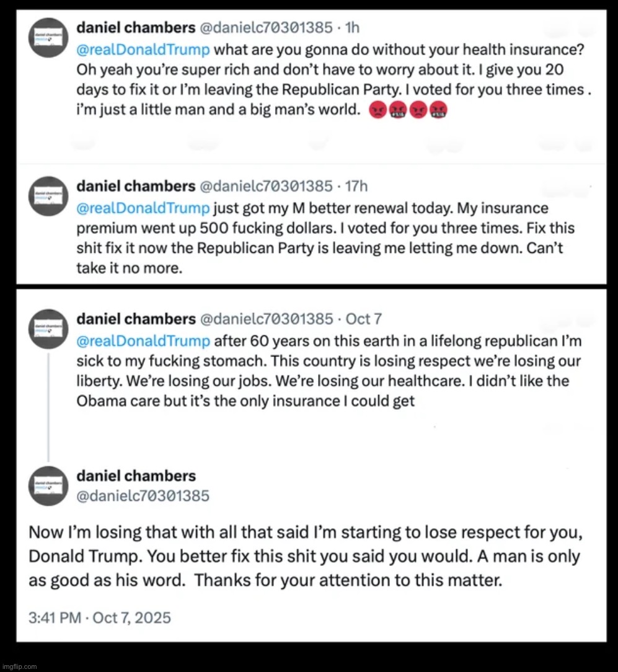618x672 pixels.
Task: Click the avatar on the bottom reply tweet
Action: 48,485
